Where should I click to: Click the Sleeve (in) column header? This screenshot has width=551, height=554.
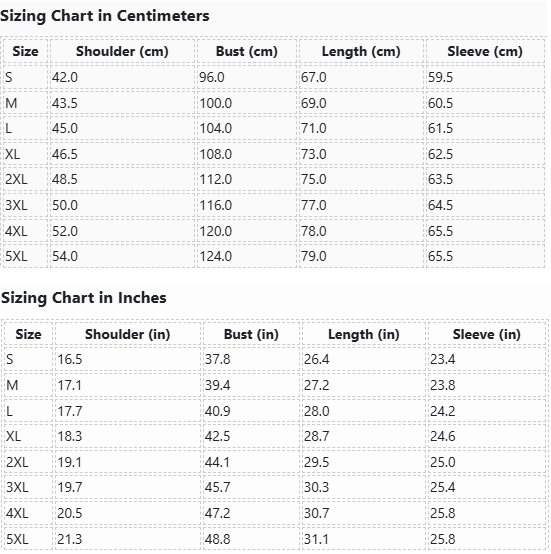[x=487, y=334]
